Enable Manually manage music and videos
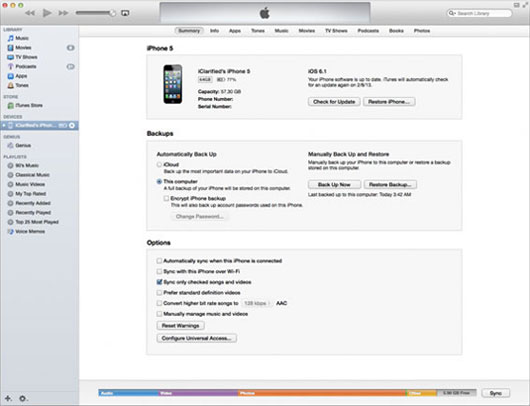The width and height of the screenshot is (530, 406). (x=159, y=314)
